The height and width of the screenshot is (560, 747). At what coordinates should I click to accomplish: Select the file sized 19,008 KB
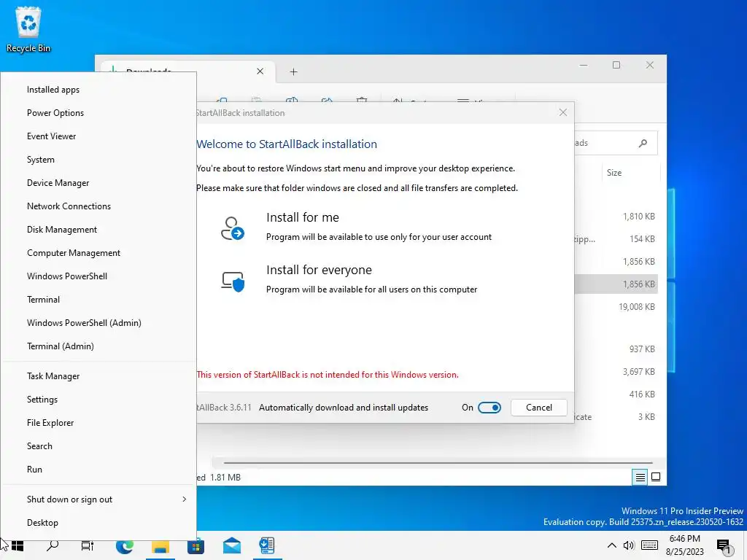(x=636, y=307)
